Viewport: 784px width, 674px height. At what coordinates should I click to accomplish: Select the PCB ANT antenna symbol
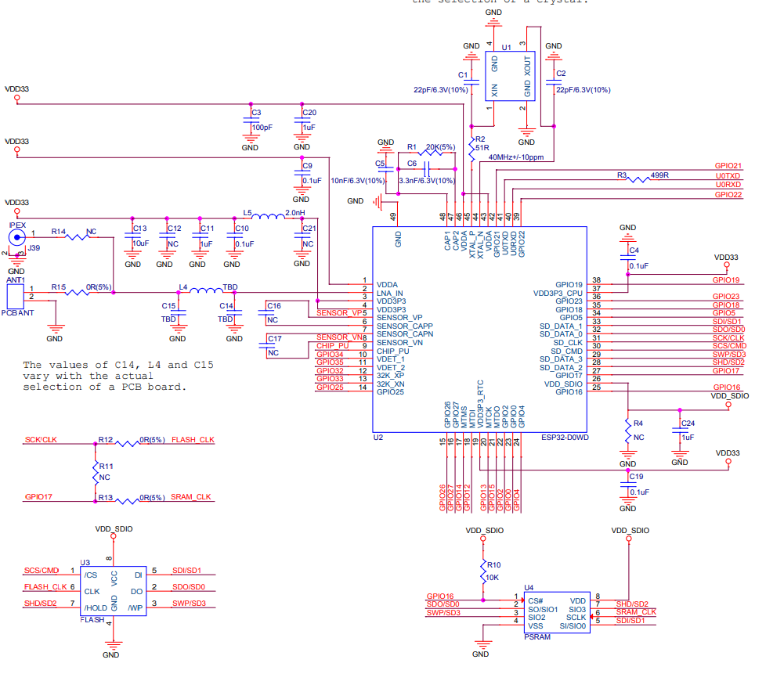(15, 297)
